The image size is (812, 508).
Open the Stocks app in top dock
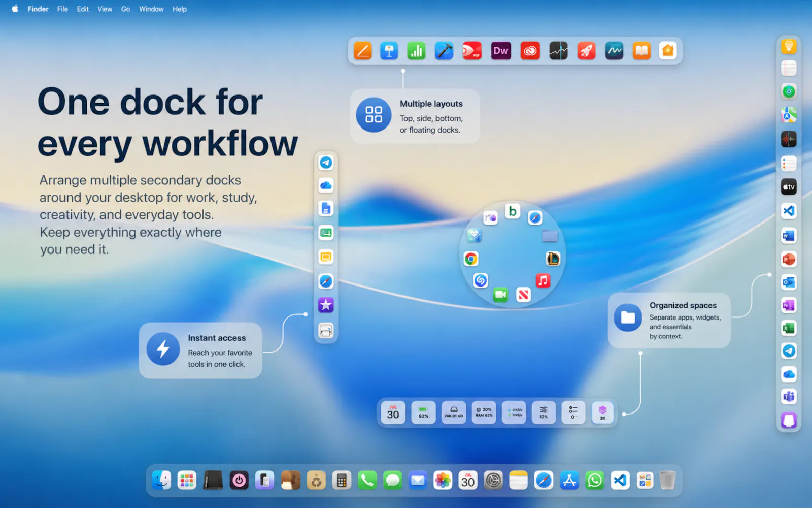[x=558, y=51]
